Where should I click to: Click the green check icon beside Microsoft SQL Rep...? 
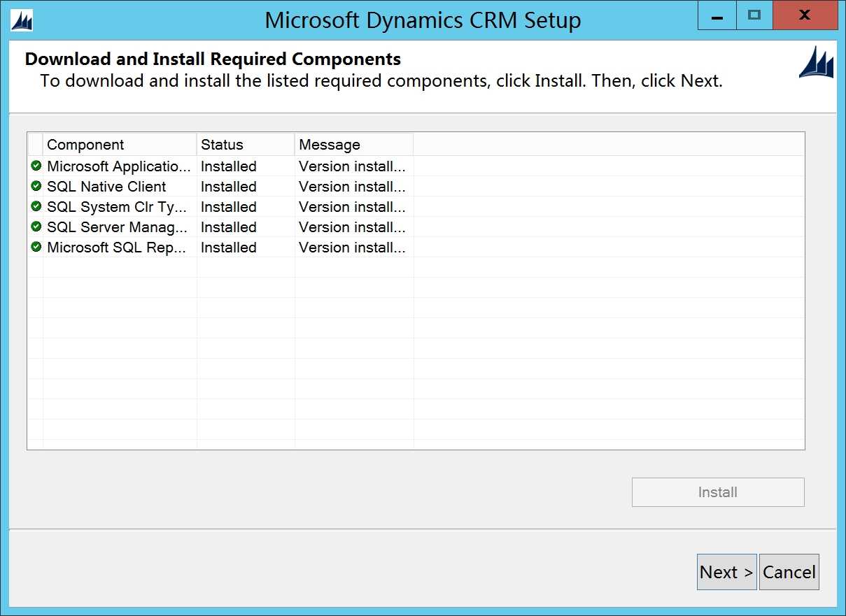tap(36, 248)
